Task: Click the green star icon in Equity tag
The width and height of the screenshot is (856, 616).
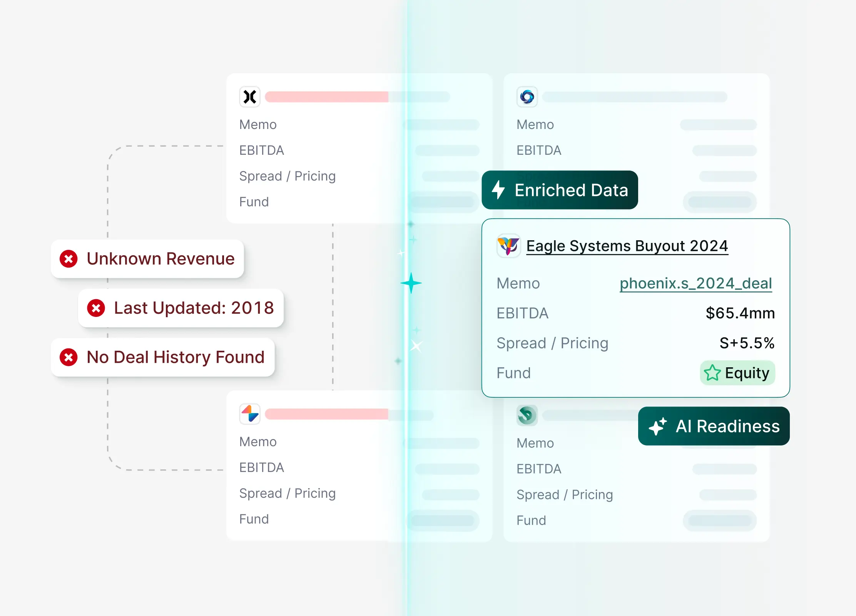Action: [x=712, y=373]
